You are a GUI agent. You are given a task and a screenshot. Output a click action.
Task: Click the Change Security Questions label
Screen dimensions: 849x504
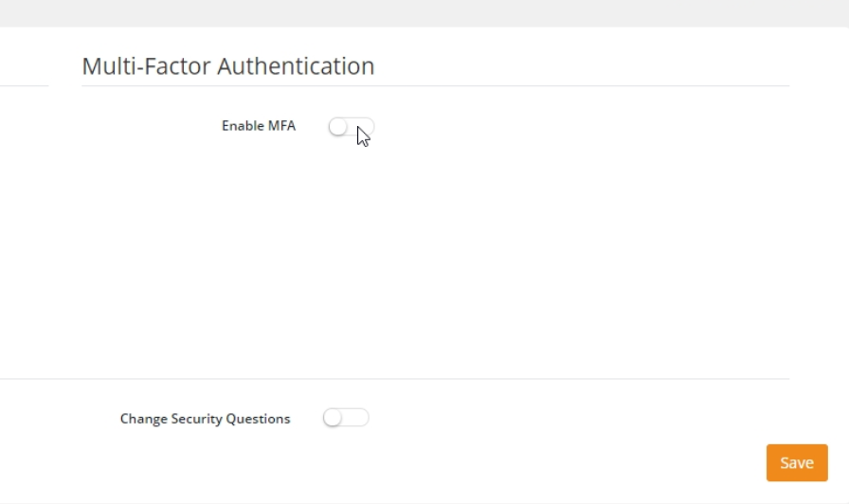206,419
